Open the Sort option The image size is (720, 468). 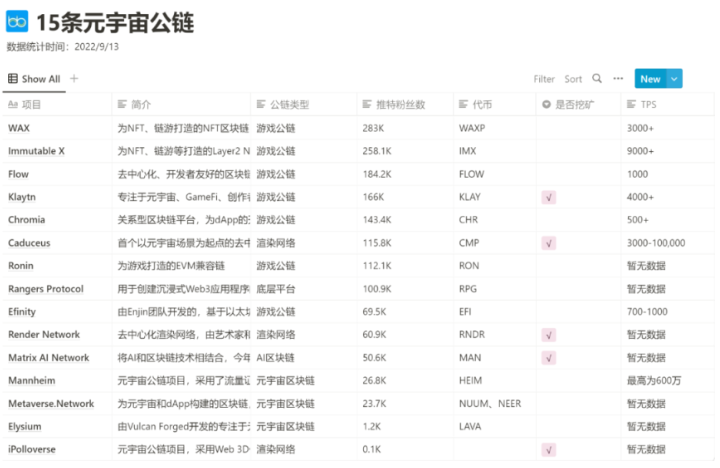pyautogui.click(x=573, y=79)
